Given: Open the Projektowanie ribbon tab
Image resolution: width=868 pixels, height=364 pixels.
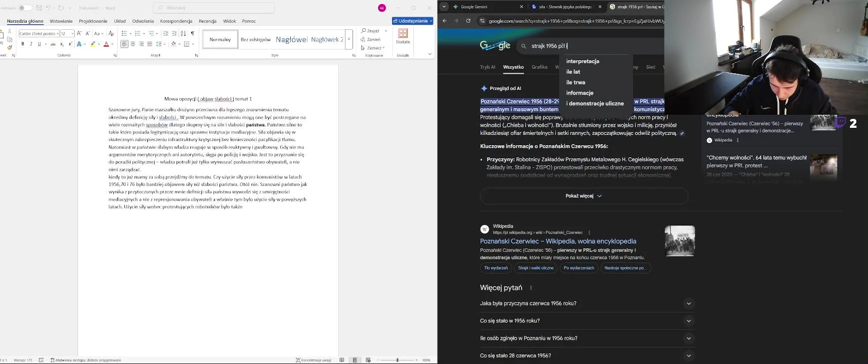Looking at the screenshot, I should click(x=93, y=21).
